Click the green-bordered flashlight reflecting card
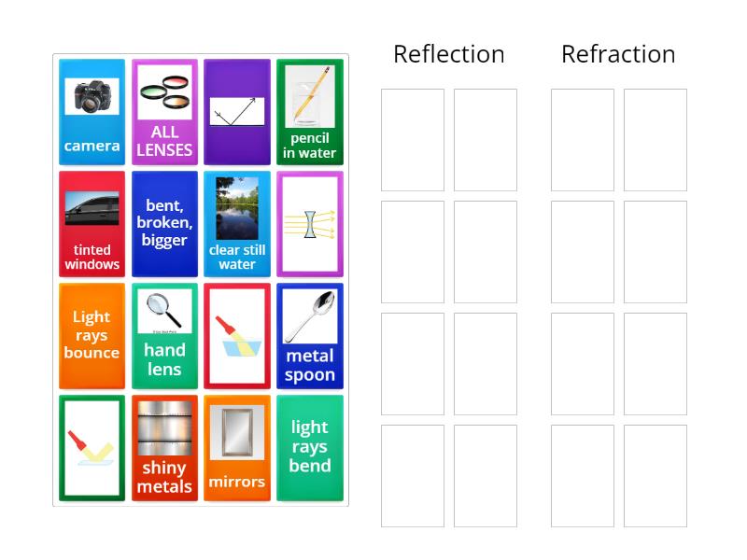The image size is (747, 560). pyautogui.click(x=92, y=448)
